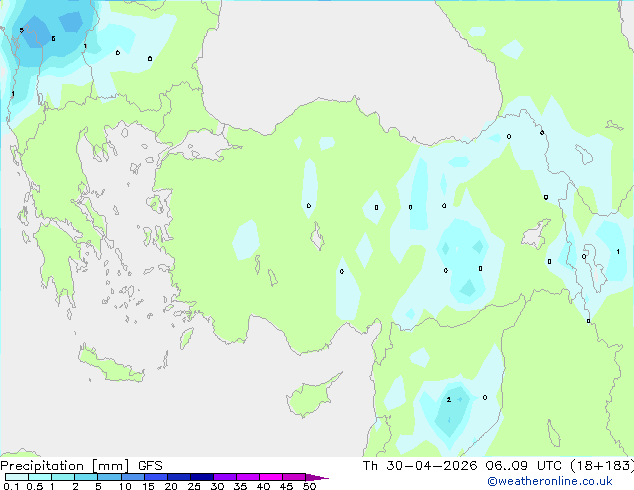Click the legend value label '50'

[309, 486]
